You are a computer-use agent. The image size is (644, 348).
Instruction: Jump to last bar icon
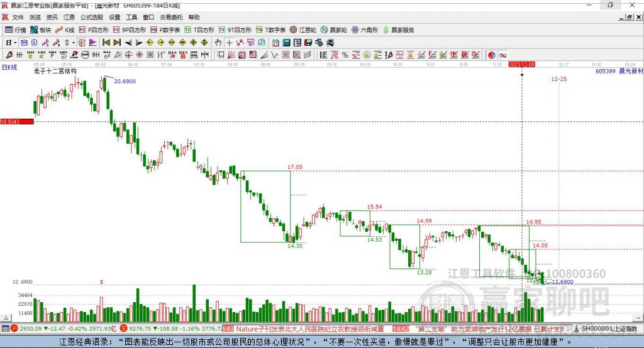coord(117,43)
